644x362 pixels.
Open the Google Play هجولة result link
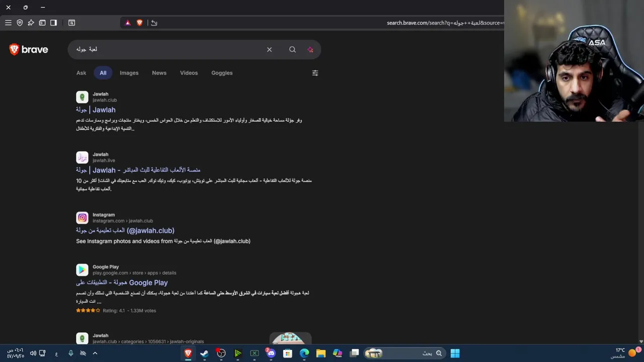(122, 283)
